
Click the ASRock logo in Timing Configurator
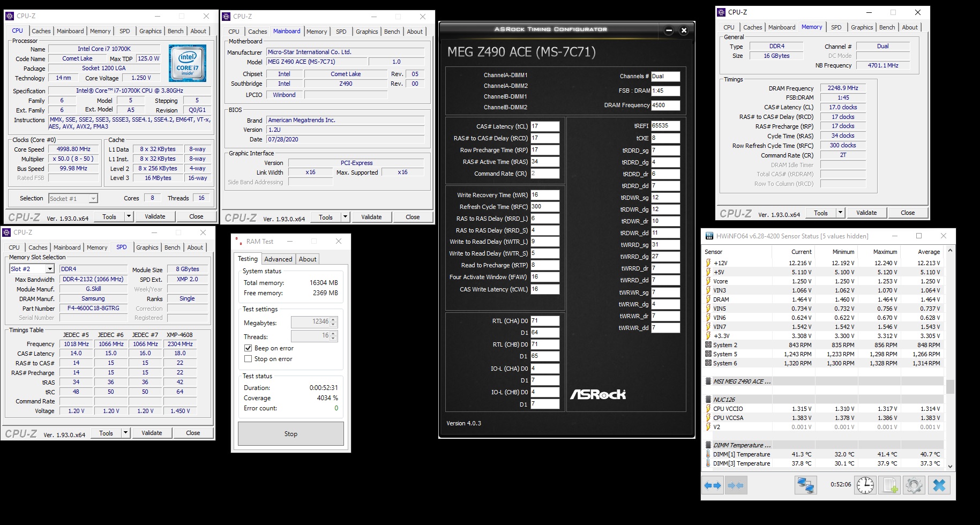[x=597, y=394]
